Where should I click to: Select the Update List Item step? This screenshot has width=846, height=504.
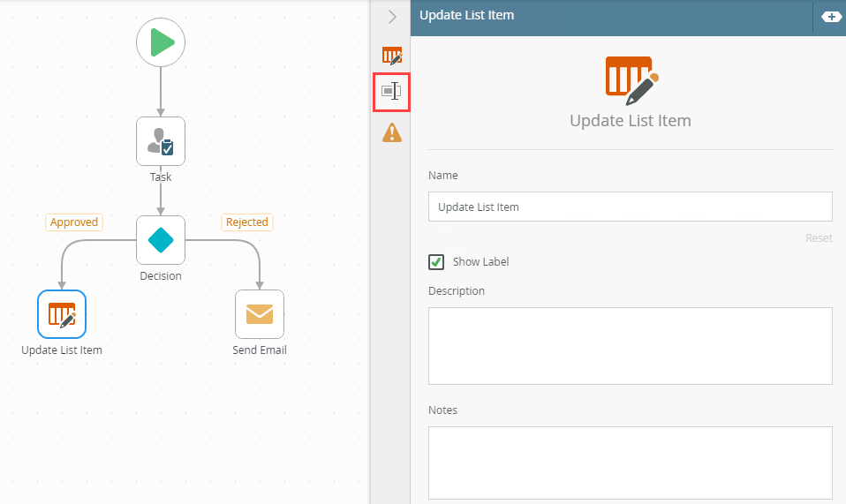tap(62, 314)
